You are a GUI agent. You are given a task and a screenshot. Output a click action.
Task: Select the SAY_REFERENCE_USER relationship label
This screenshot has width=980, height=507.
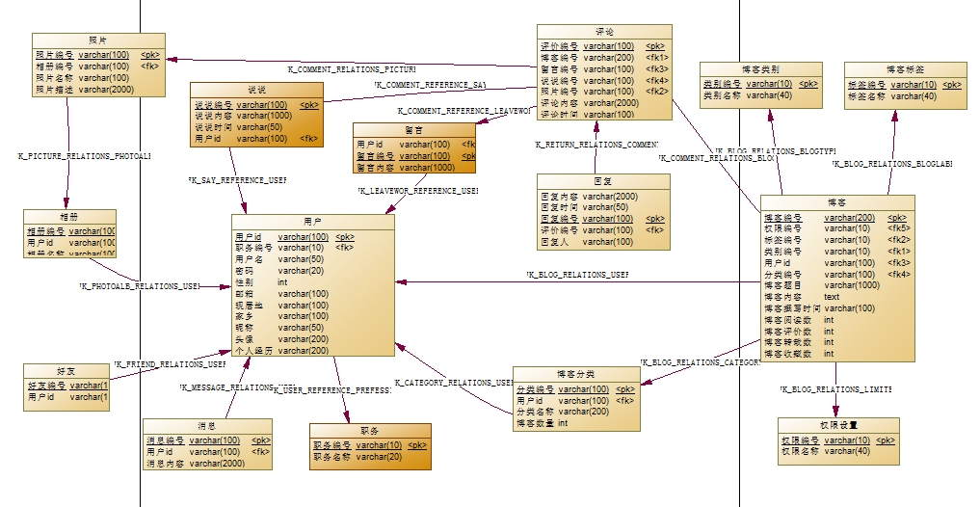(x=237, y=180)
